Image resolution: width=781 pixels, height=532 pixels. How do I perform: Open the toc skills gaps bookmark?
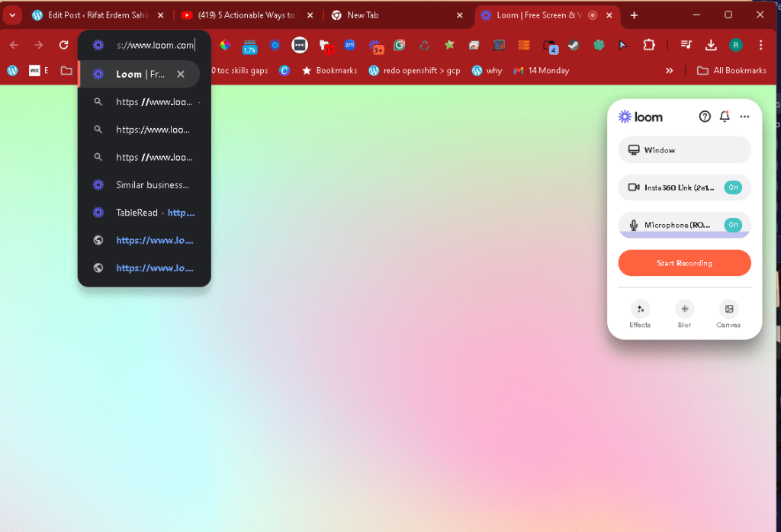coord(240,71)
